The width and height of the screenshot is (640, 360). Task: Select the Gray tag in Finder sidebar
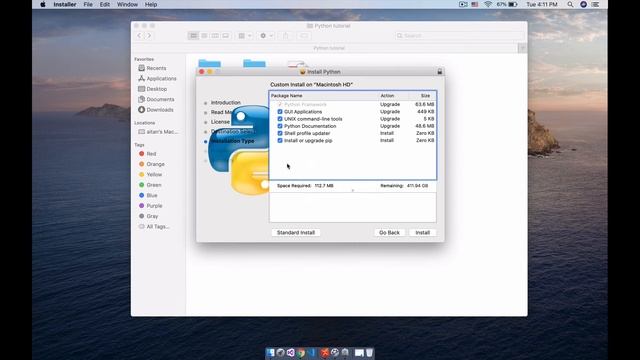pyautogui.click(x=152, y=216)
